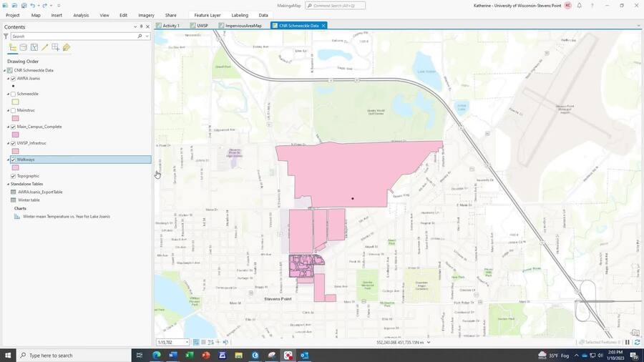The image size is (644, 362).
Task: Toggle UWSP_Infrastruc layer visibility
Action: 13,143
